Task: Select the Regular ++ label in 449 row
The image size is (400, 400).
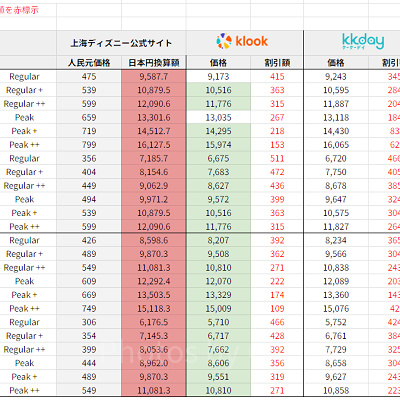Action: click(x=24, y=186)
